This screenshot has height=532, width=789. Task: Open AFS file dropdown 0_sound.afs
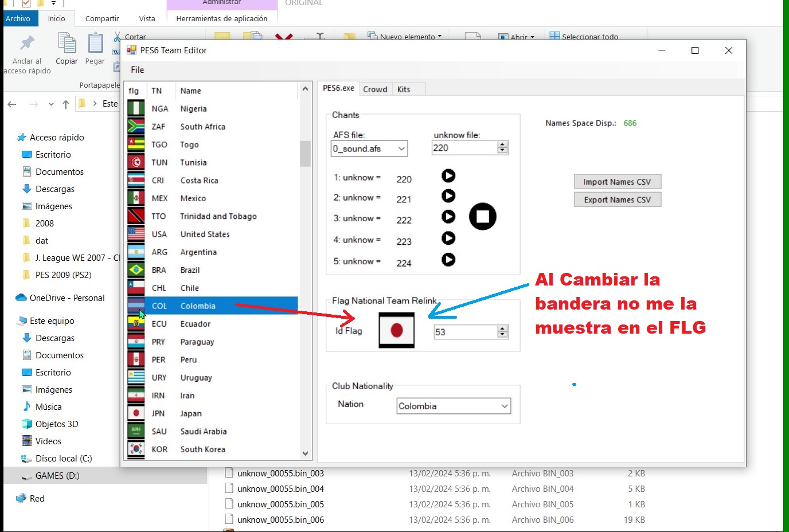pyautogui.click(x=401, y=148)
